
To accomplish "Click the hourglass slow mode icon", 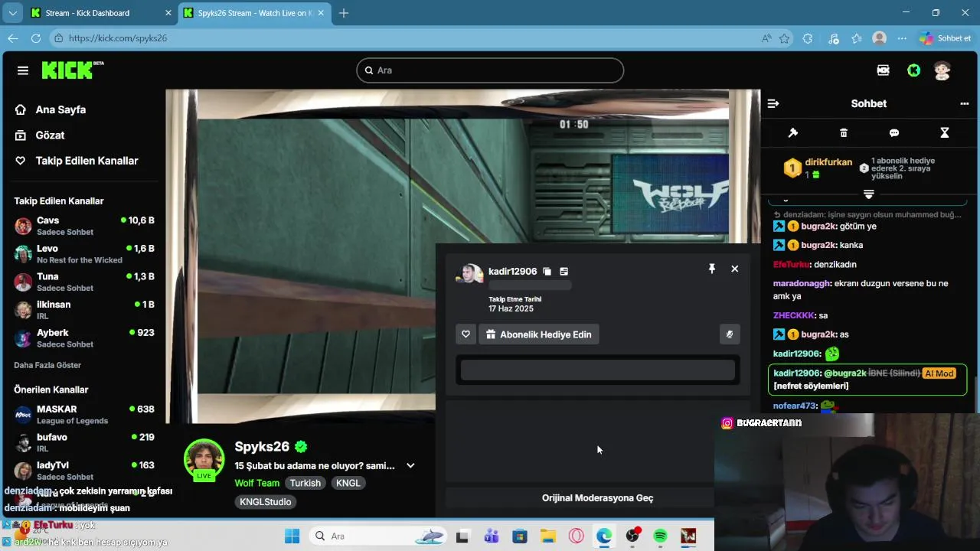I will pos(945,132).
